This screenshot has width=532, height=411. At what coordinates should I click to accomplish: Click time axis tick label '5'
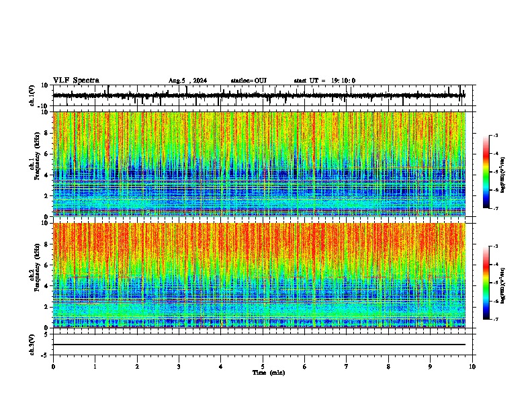[263, 367]
